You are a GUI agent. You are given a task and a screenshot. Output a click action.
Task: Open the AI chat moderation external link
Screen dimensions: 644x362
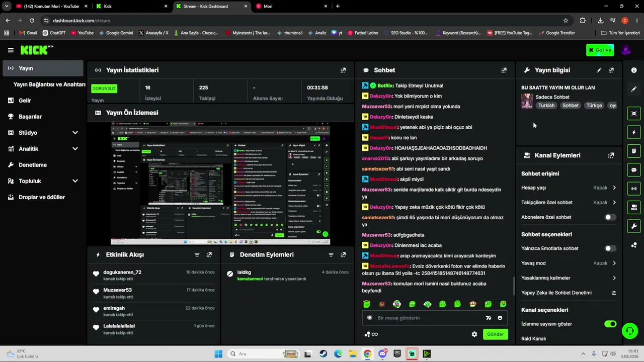click(613, 293)
